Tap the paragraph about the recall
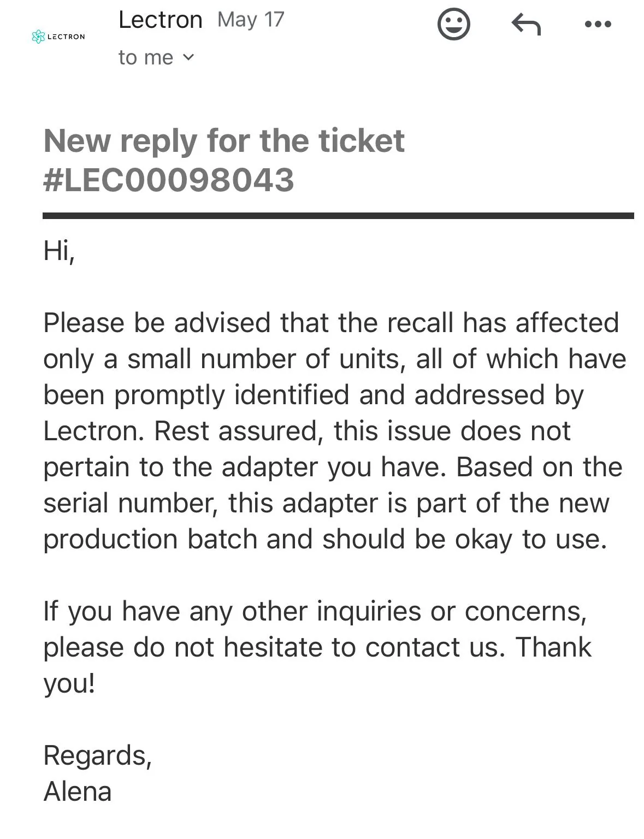This screenshot has height=839, width=644. (334, 430)
